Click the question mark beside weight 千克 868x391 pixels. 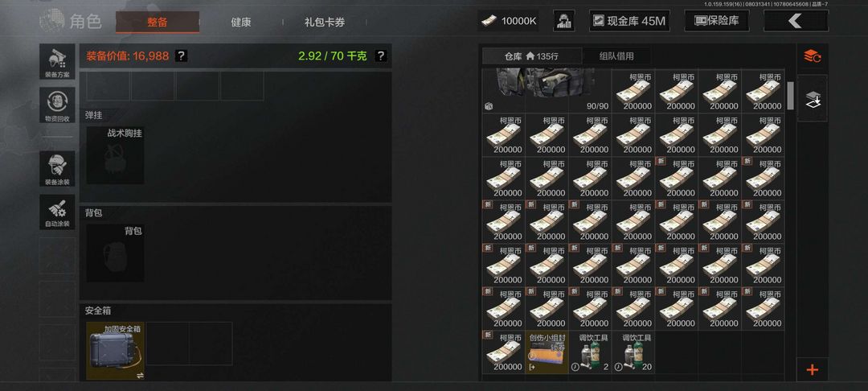pyautogui.click(x=380, y=56)
